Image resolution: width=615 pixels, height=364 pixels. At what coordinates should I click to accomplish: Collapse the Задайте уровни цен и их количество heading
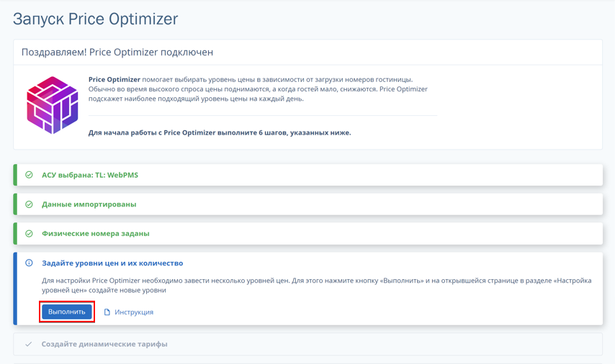(x=112, y=263)
